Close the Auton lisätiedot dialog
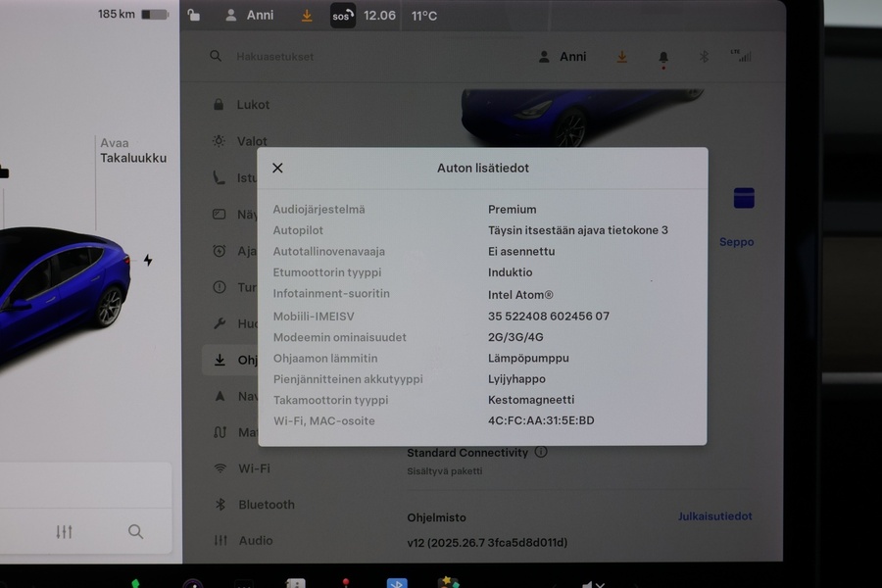 pyautogui.click(x=277, y=168)
